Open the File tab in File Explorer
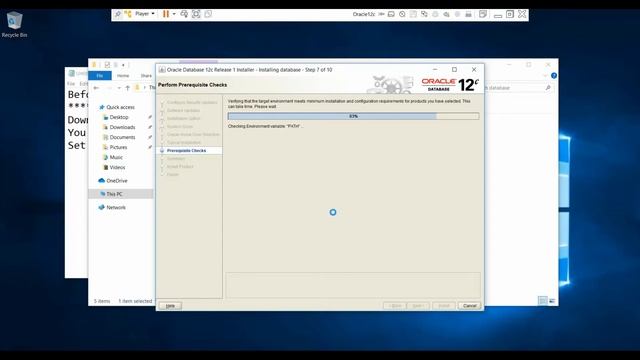Image resolution: width=640 pixels, height=360 pixels. 100,76
